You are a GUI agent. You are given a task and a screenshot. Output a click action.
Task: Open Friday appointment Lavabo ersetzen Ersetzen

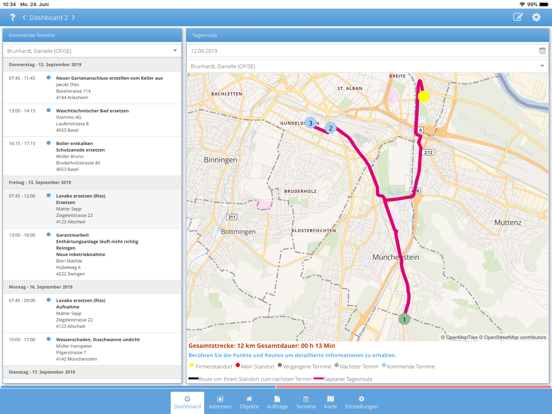point(92,208)
